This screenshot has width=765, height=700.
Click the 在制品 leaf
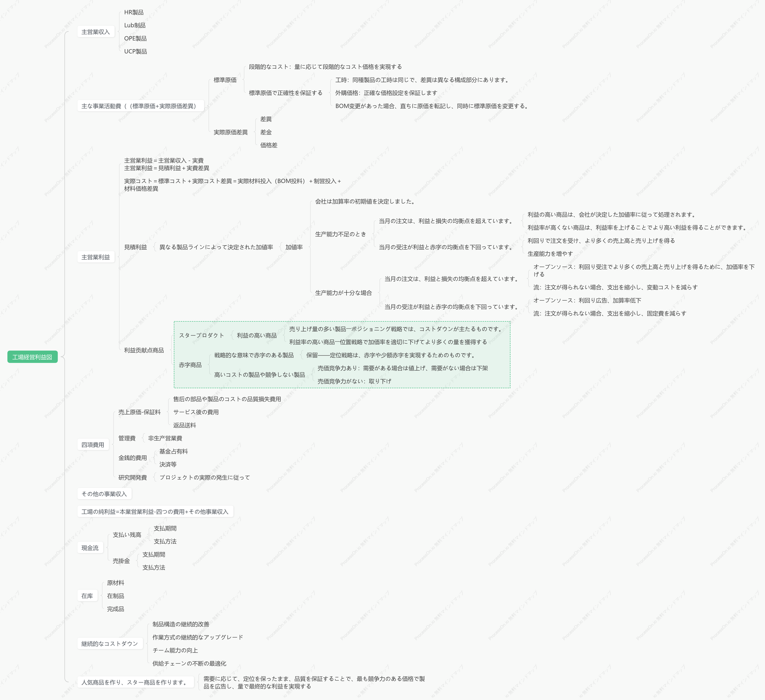115,596
